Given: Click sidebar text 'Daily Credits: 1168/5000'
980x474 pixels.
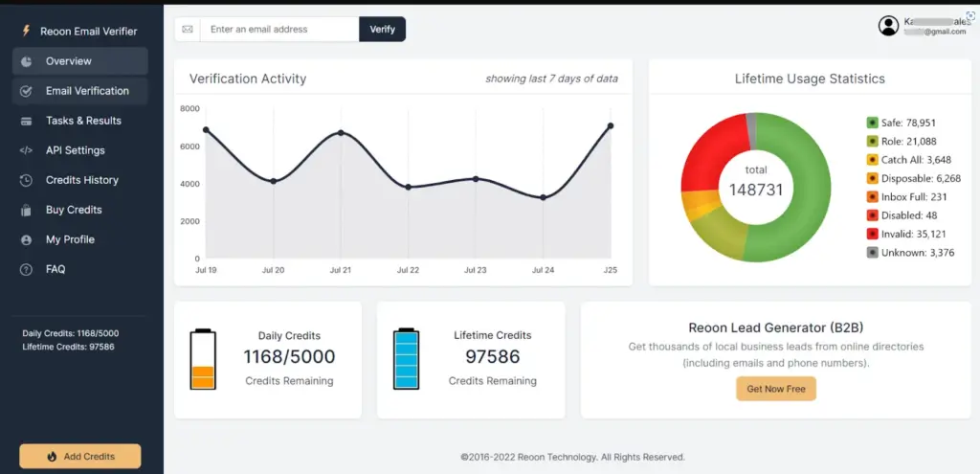Looking at the screenshot, I should (x=71, y=333).
